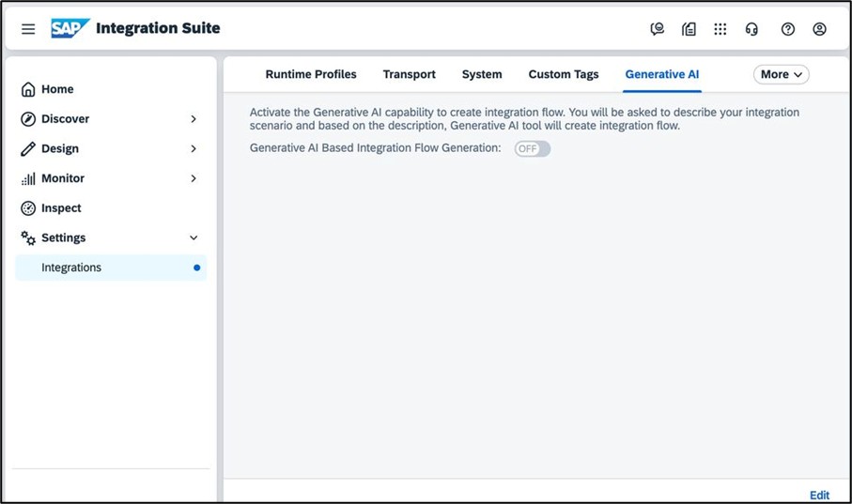
Task: Expand the Discover menu chevron
Action: click(x=194, y=119)
